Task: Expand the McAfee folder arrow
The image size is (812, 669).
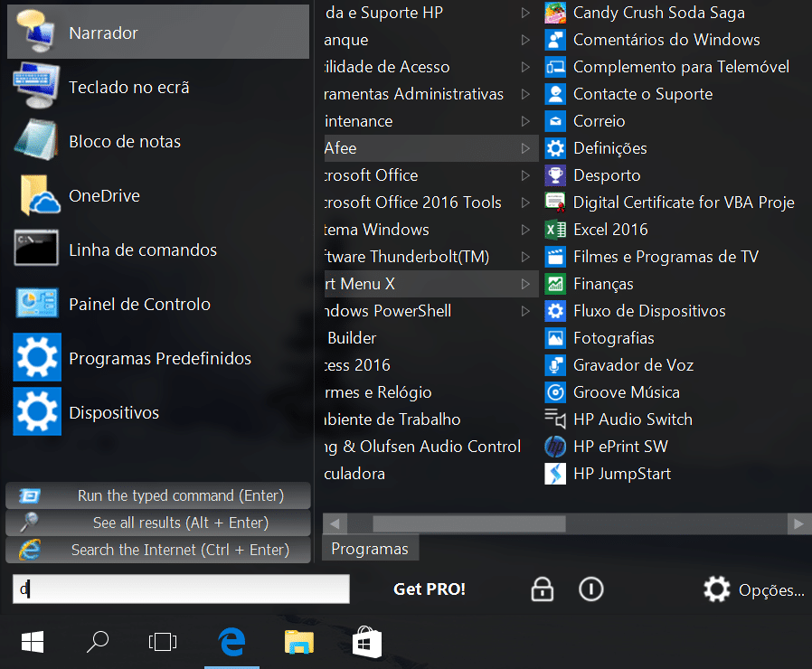Action: (x=525, y=148)
